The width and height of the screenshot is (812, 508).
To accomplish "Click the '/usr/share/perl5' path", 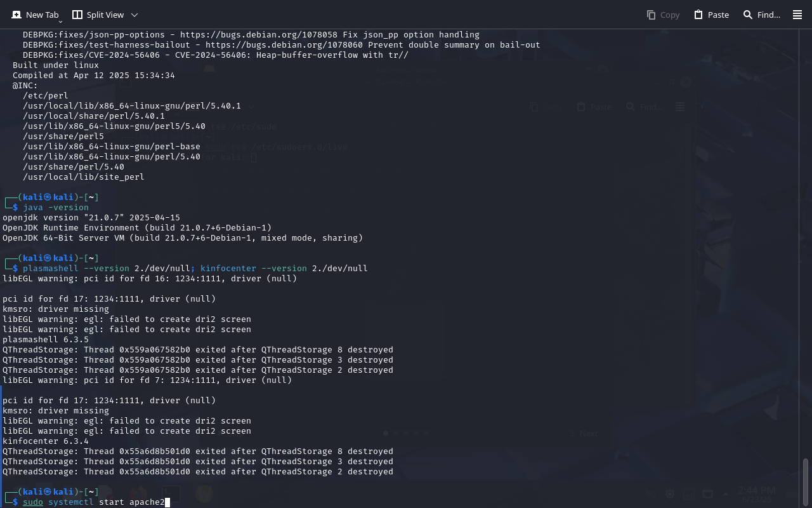I will (63, 137).
